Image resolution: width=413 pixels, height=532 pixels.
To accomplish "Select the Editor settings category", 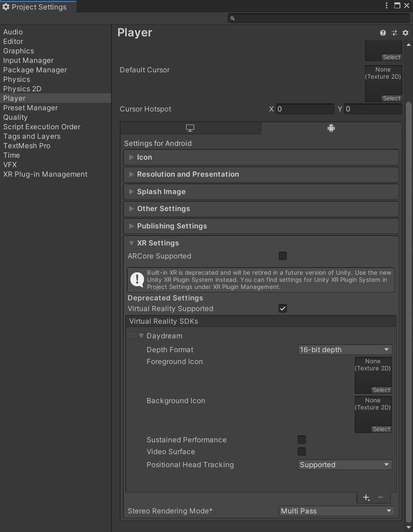I will (55, 42).
